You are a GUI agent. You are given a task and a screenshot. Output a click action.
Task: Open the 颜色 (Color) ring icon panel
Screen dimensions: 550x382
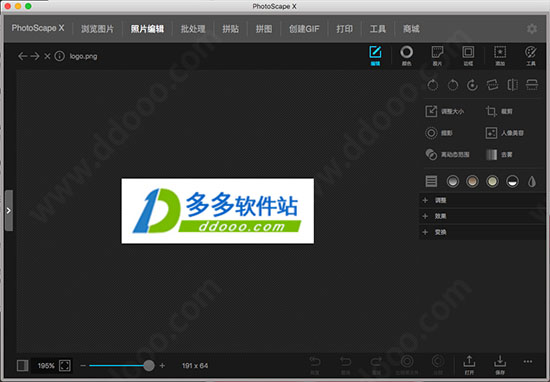point(407,55)
